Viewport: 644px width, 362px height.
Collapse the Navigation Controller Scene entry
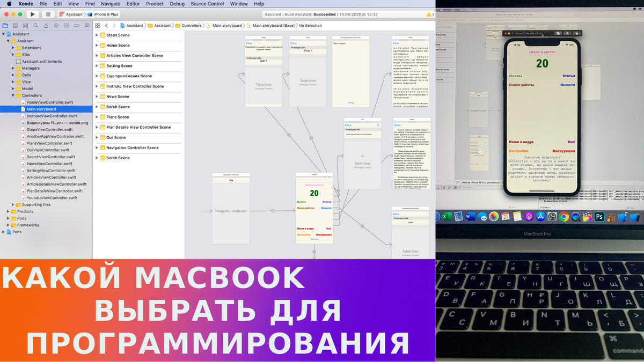[x=97, y=147]
